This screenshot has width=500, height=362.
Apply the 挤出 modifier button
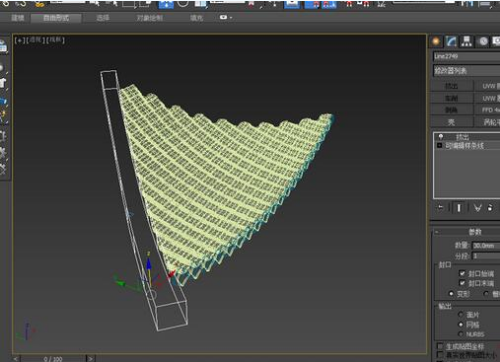click(452, 86)
